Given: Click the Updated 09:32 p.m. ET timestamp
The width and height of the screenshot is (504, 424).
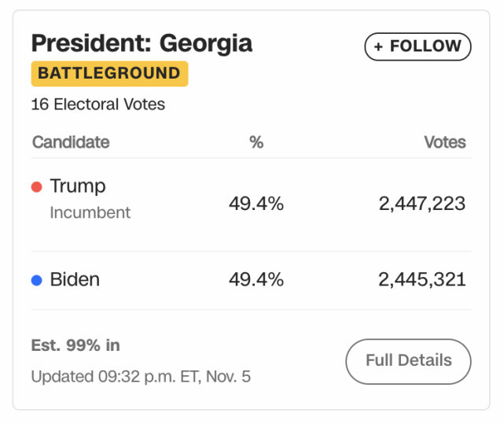Looking at the screenshot, I should click(x=141, y=377).
